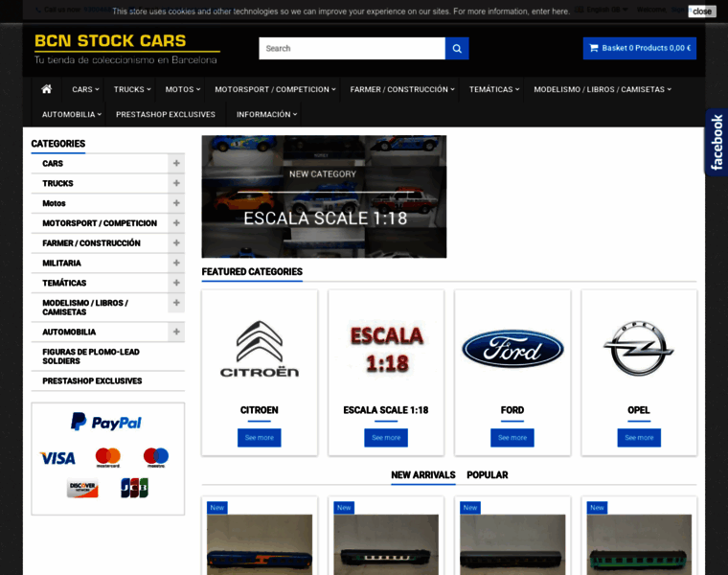Click the FORD category title

pyautogui.click(x=512, y=410)
